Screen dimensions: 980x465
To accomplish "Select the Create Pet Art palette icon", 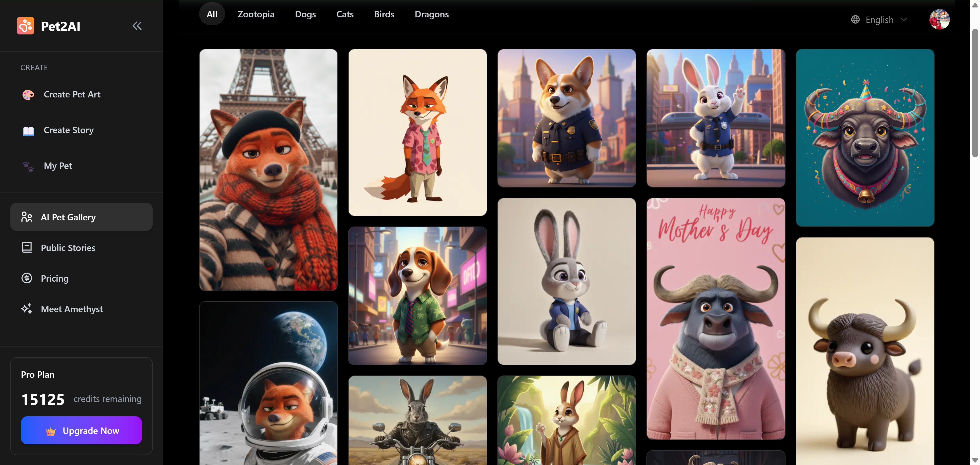I will pyautogui.click(x=28, y=94).
